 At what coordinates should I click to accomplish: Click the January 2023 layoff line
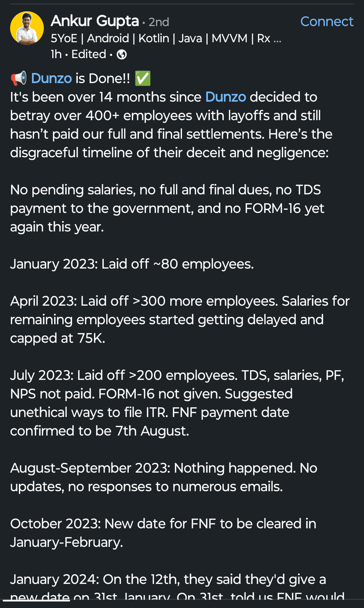[x=132, y=264]
